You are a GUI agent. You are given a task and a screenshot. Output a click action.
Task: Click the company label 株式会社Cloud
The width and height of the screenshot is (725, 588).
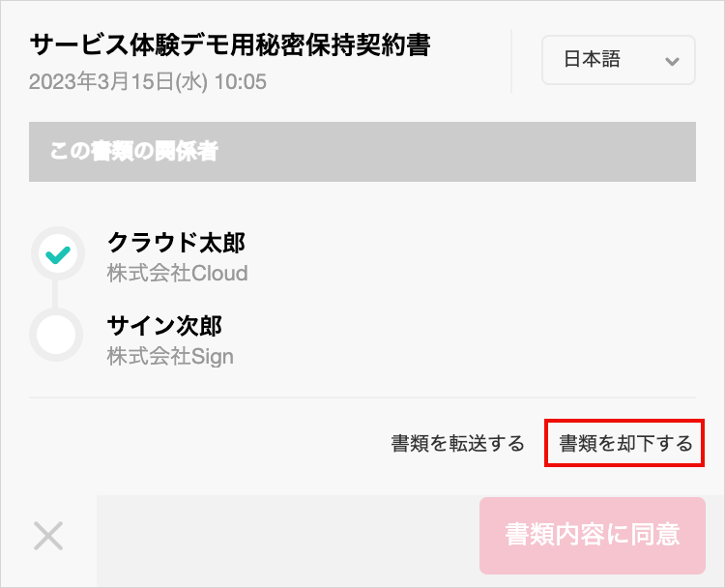[178, 273]
